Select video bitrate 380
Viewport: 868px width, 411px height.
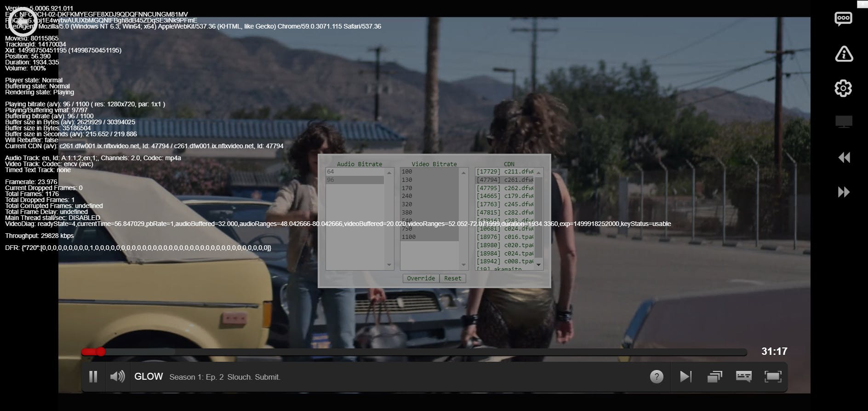(x=429, y=213)
